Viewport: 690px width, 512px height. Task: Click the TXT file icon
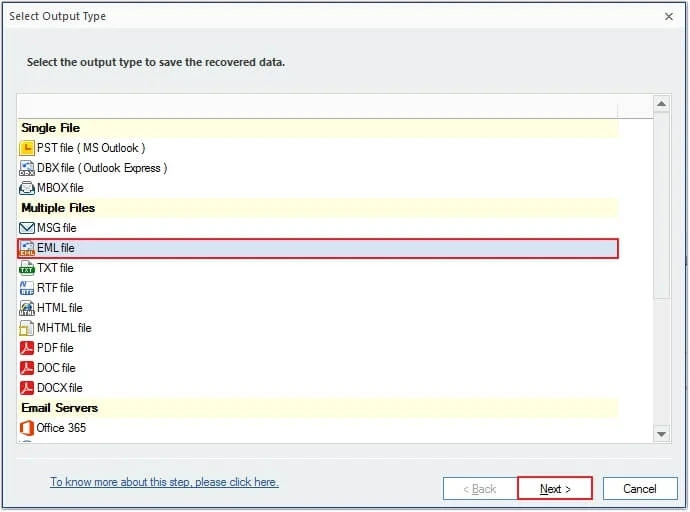[x=27, y=268]
